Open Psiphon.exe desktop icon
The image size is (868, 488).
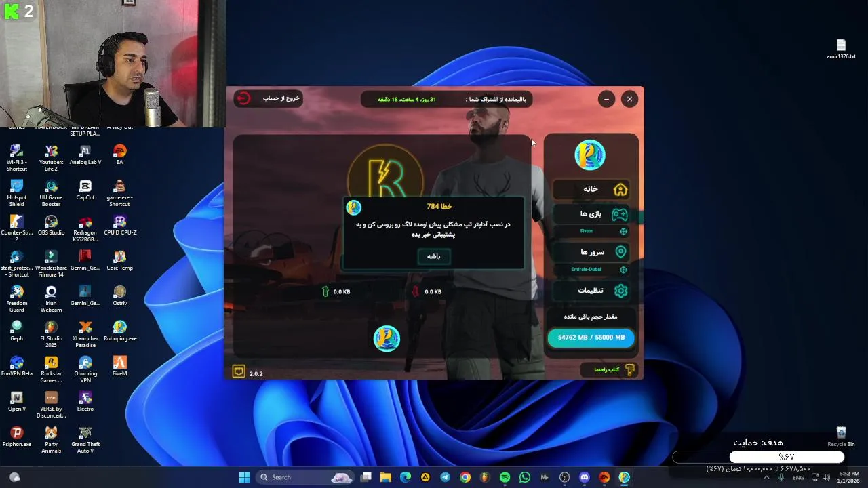[x=16, y=436]
